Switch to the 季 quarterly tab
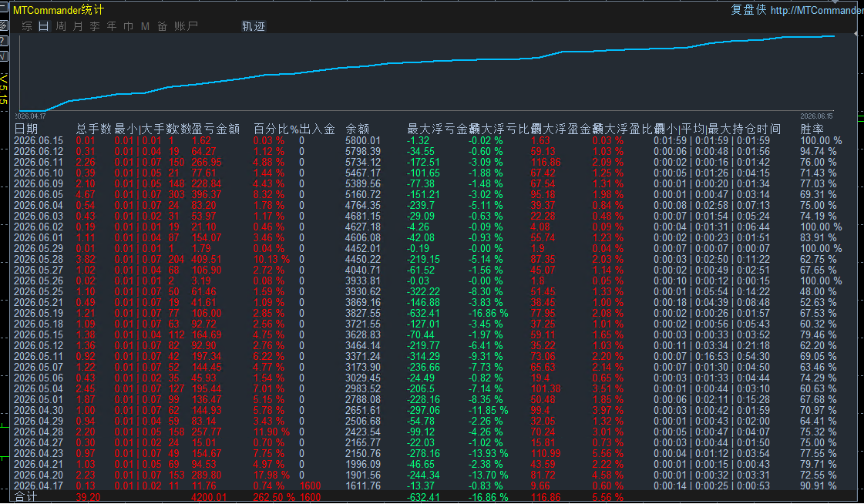 pos(95,26)
